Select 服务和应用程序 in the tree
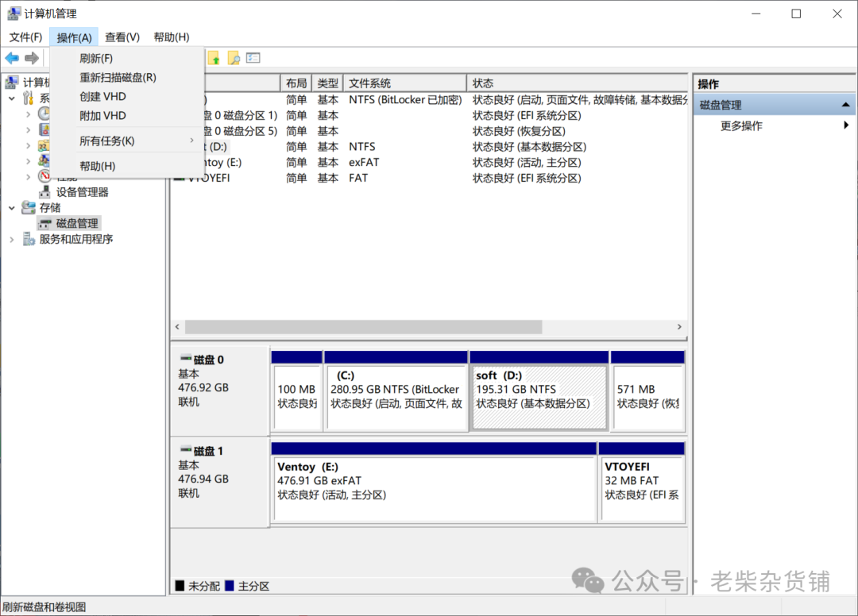This screenshot has height=616, width=858. coord(76,239)
